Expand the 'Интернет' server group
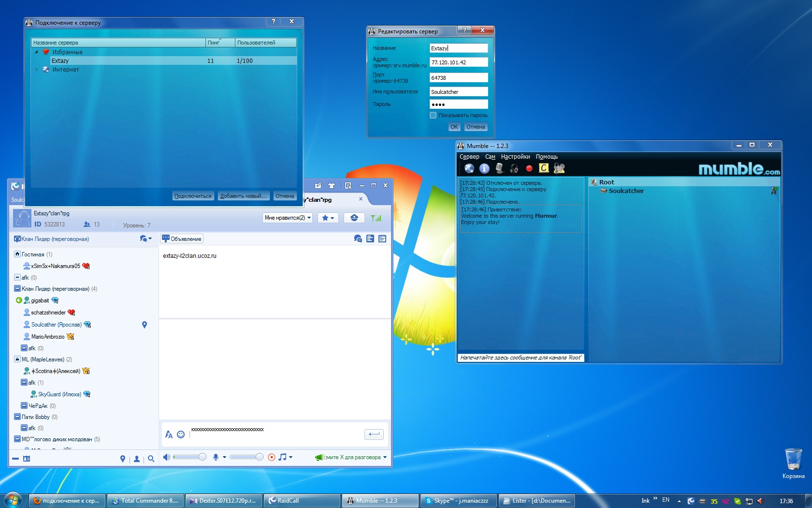 [x=36, y=69]
